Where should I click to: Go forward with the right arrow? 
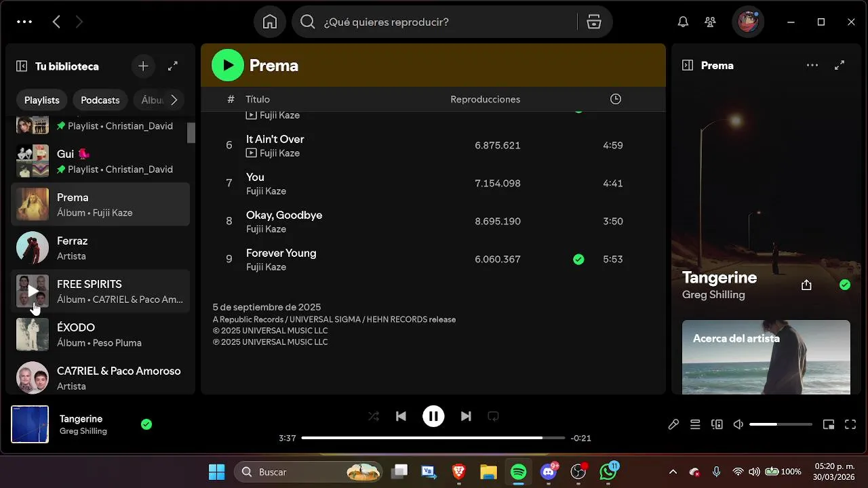click(x=79, y=22)
